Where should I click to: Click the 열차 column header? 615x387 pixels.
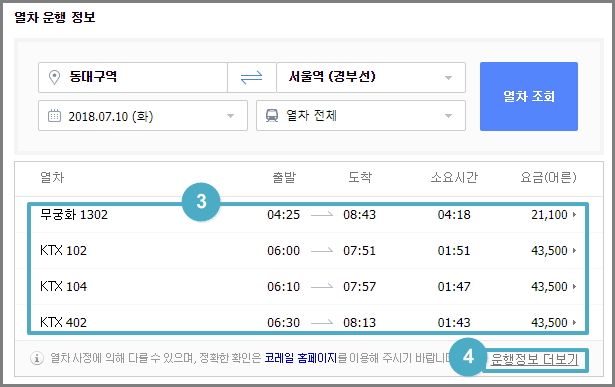tap(52, 177)
